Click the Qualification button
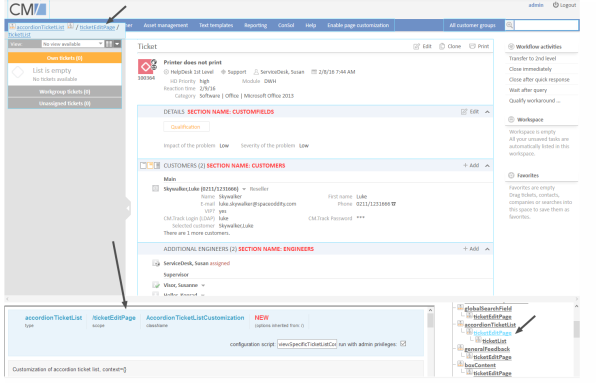 (x=186, y=127)
